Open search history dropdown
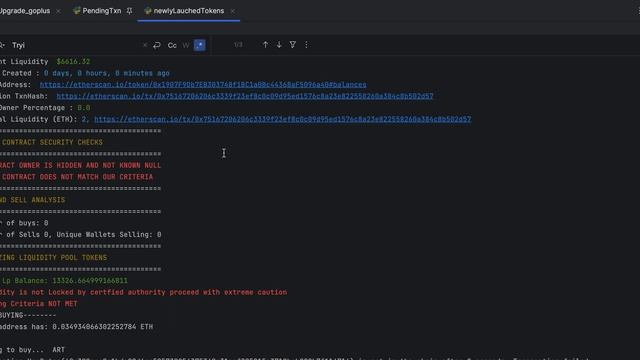This screenshot has width=640, height=360. point(2,45)
